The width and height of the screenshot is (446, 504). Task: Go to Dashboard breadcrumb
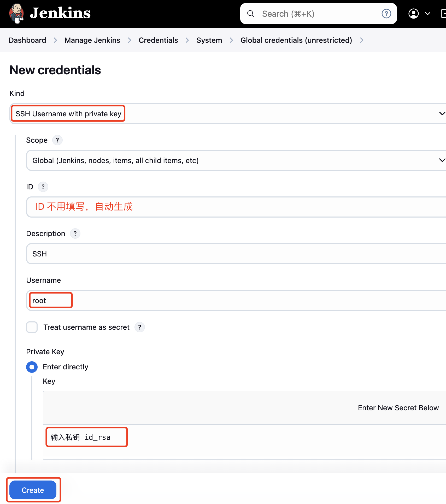click(x=27, y=40)
